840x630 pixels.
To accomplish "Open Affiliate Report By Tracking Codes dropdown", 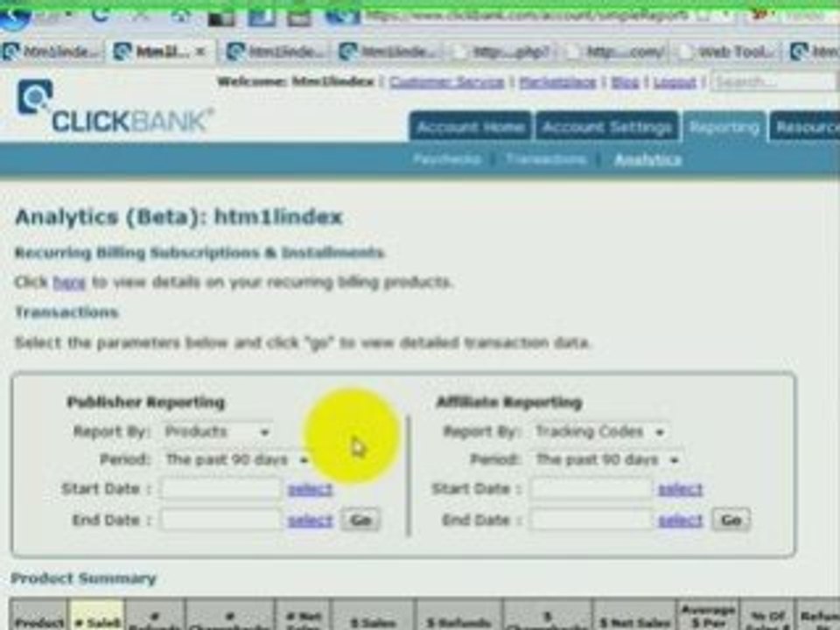I will [600, 431].
